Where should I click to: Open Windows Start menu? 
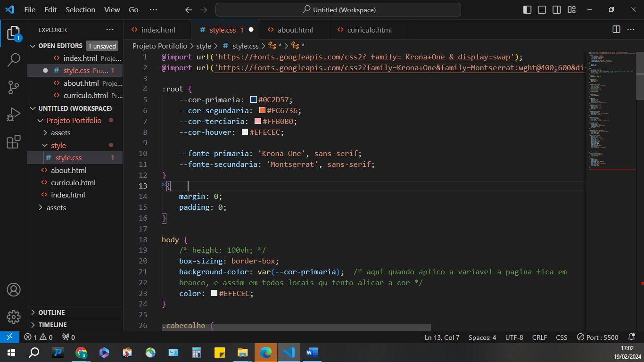coord(10,353)
